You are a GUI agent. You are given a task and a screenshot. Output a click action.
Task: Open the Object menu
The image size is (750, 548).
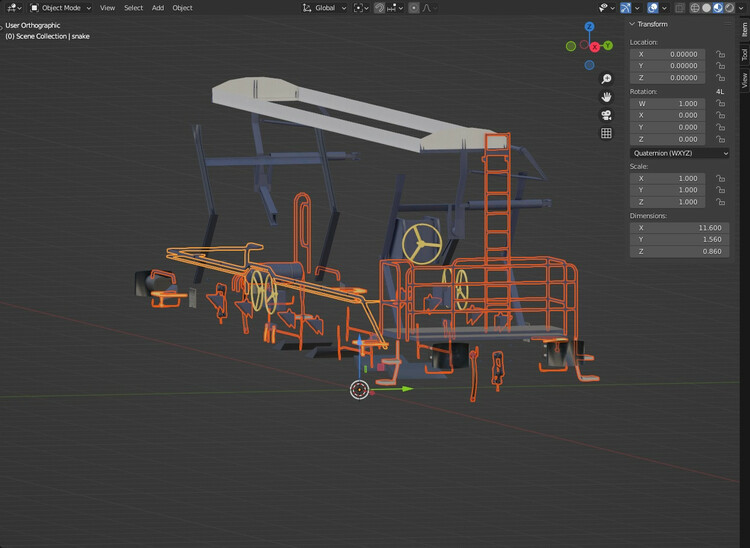(x=182, y=8)
